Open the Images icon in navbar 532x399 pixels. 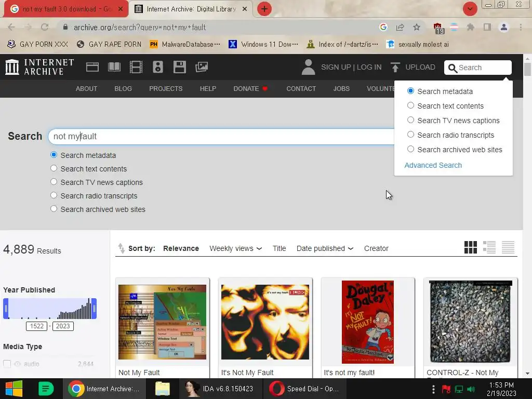click(x=202, y=67)
